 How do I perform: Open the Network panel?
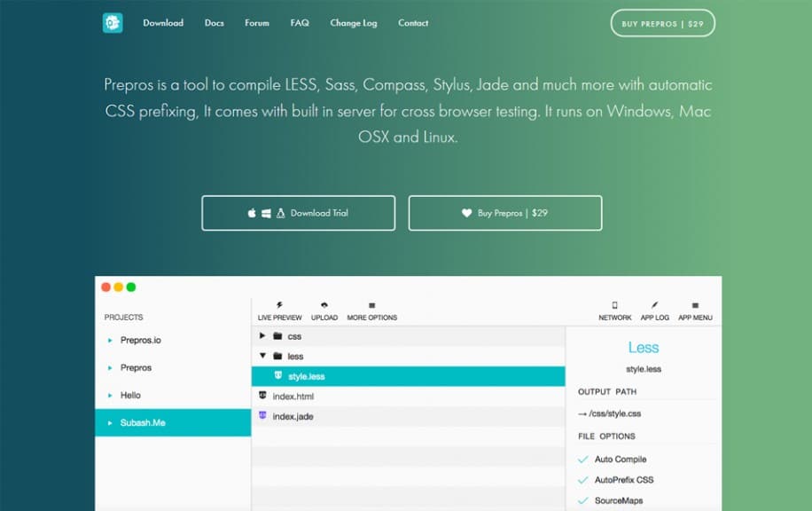coord(615,312)
